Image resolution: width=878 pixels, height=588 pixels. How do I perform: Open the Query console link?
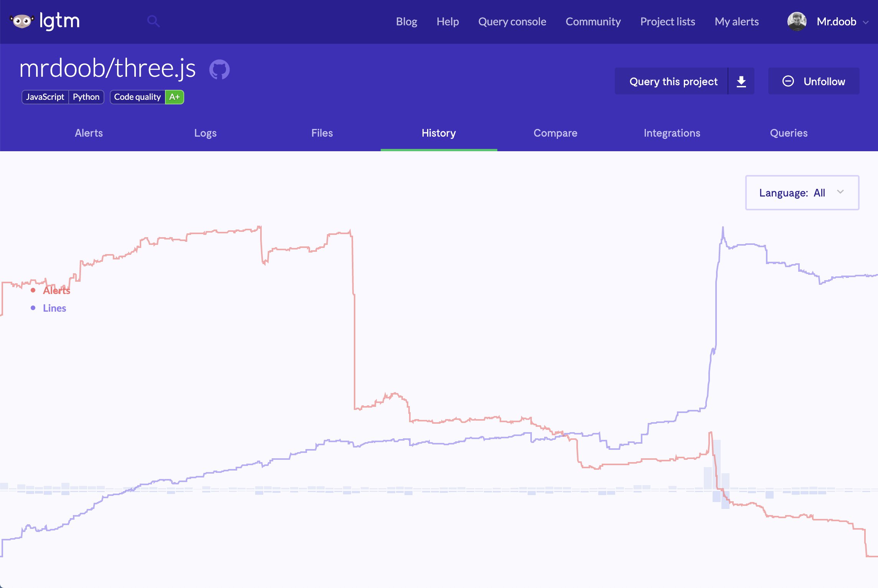(512, 21)
